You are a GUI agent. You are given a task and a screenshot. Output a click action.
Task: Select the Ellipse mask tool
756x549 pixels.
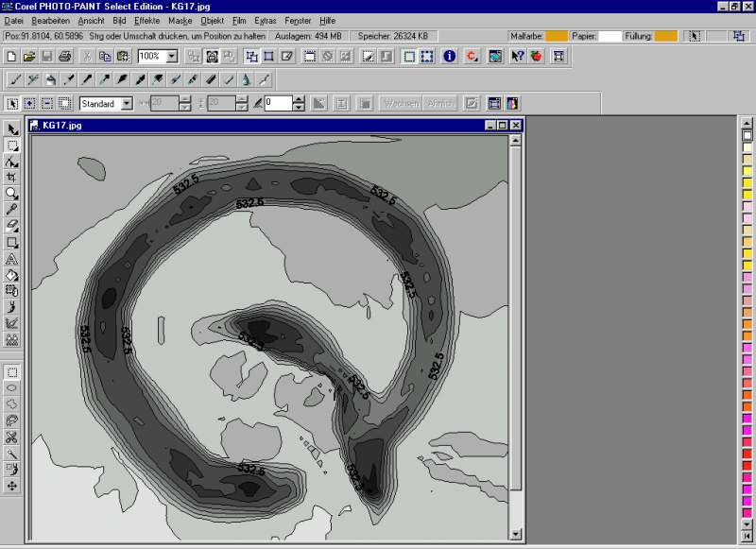coord(12,387)
